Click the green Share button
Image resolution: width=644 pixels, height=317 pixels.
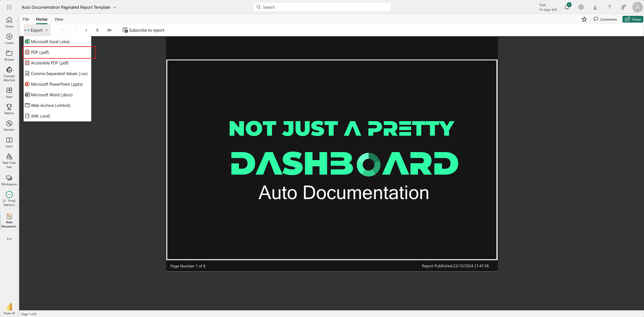pos(633,19)
